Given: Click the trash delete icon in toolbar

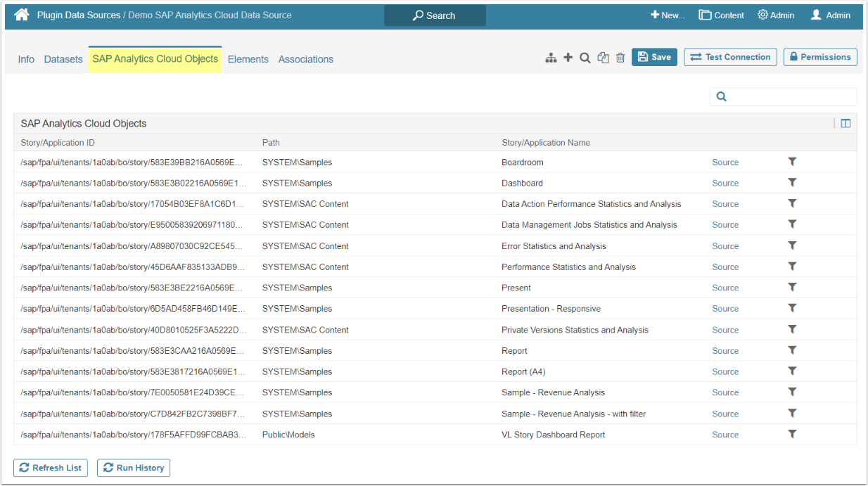Looking at the screenshot, I should pyautogui.click(x=620, y=58).
